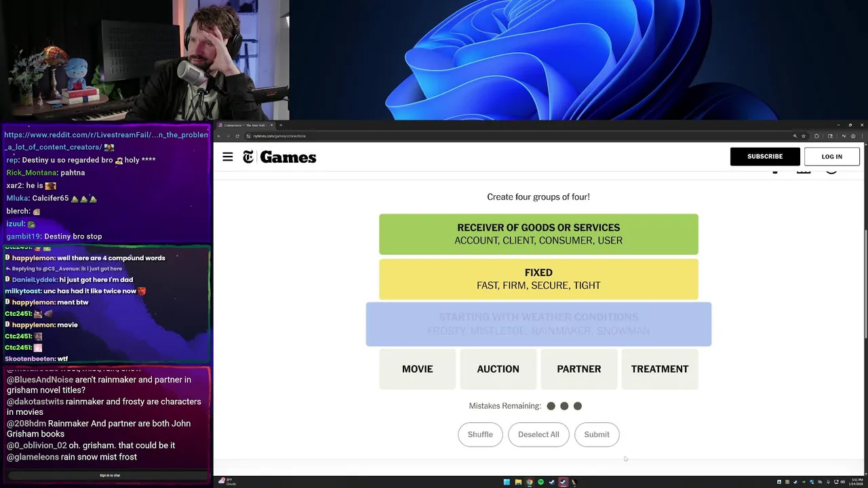The height and width of the screenshot is (488, 868).
Task: Click the mention @208hdm in chat
Action: click(x=26, y=424)
